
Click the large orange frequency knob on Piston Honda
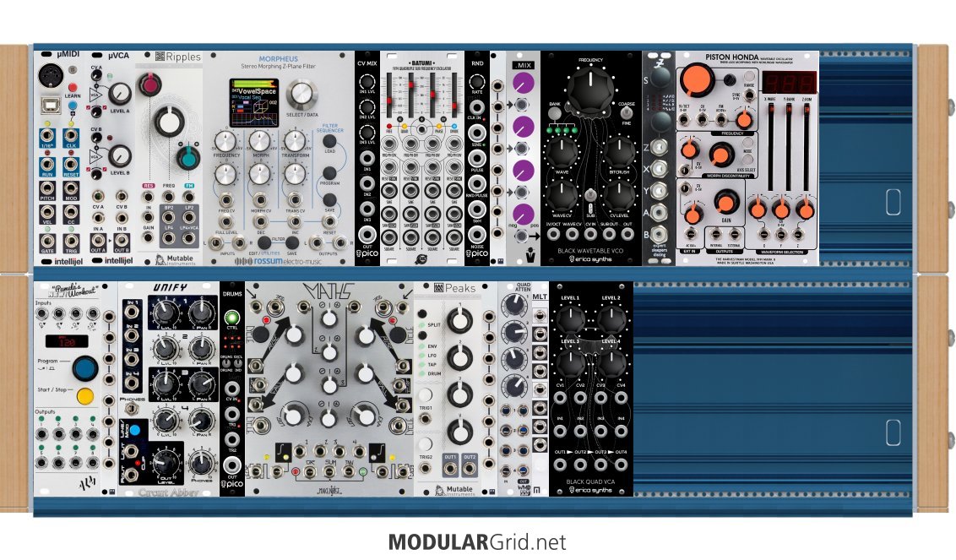pyautogui.click(x=698, y=82)
